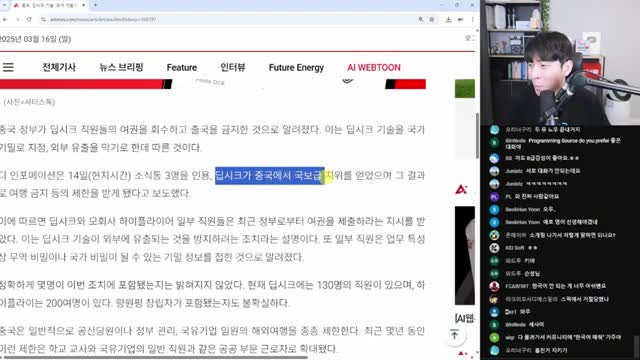The image size is (640, 360).
Task: Open the zoom magnifier icon in address bar
Action: (x=420, y=19)
